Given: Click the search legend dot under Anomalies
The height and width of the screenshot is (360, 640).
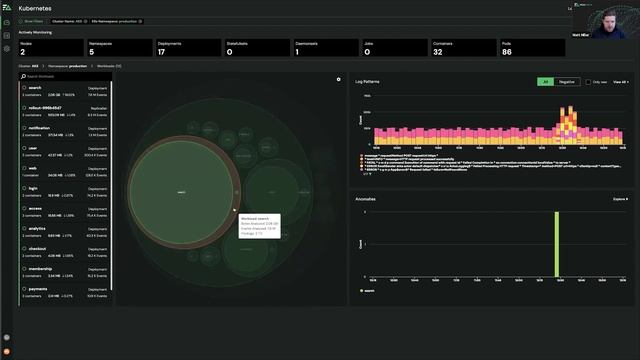Looking at the screenshot, I should point(362,291).
